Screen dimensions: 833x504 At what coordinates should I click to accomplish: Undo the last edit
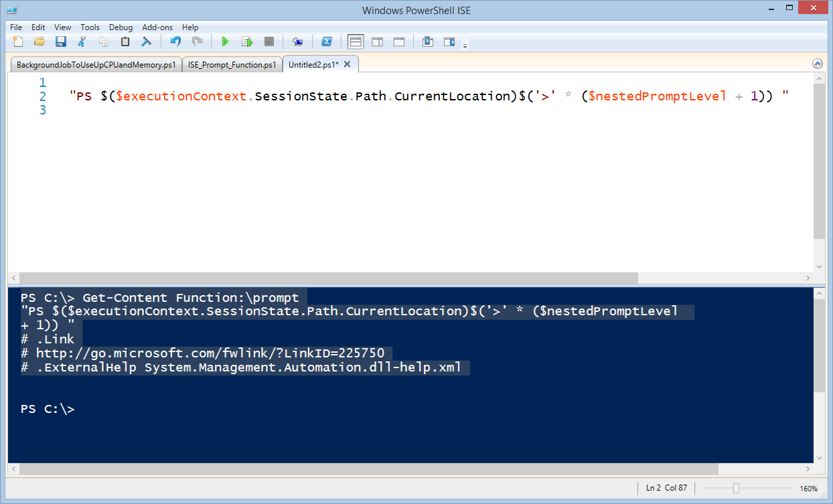pyautogui.click(x=175, y=41)
